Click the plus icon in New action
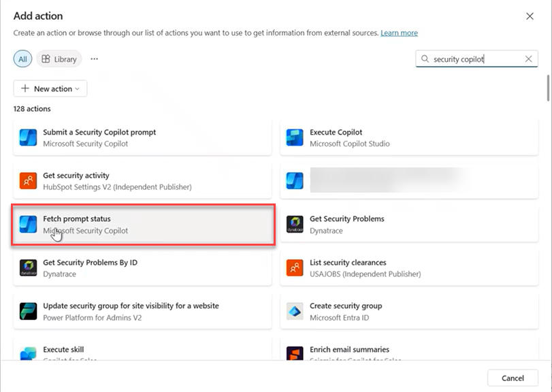 tap(25, 88)
